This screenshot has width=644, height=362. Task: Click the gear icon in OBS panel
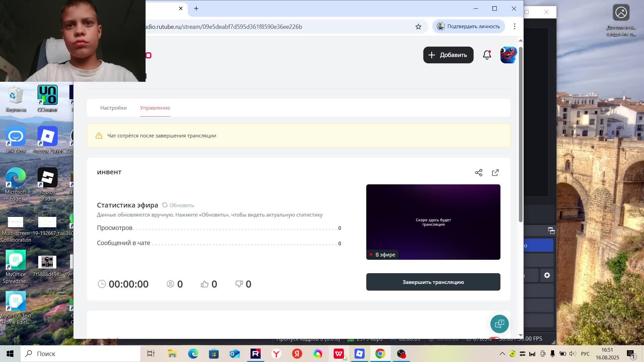[547, 275]
